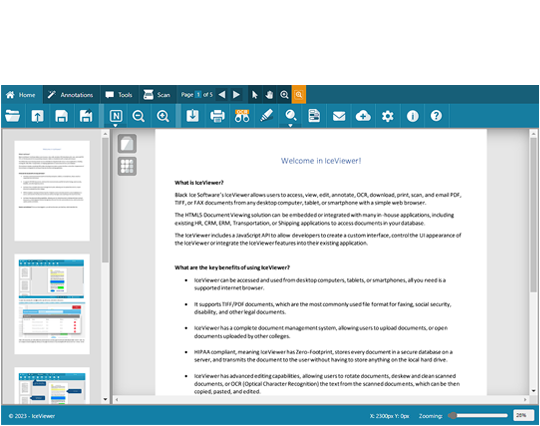Image resolution: width=540 pixels, height=426 pixels.
Task: Select the page 1 thumbnail
Action: click(x=52, y=191)
